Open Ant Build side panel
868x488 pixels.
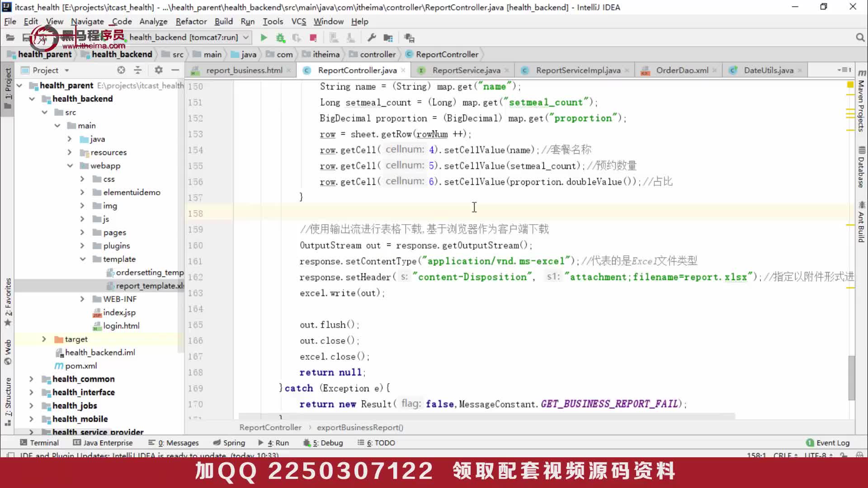(861, 222)
